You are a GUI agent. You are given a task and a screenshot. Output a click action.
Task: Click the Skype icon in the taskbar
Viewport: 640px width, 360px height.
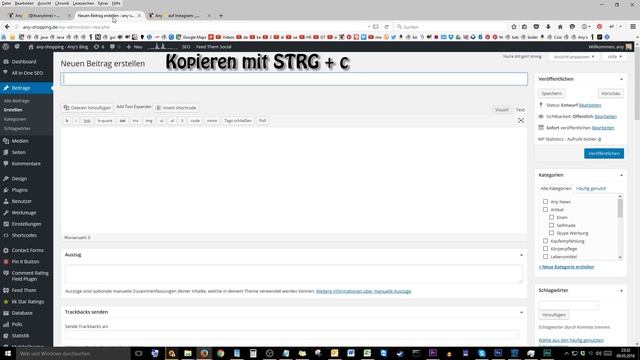[x=482, y=353]
